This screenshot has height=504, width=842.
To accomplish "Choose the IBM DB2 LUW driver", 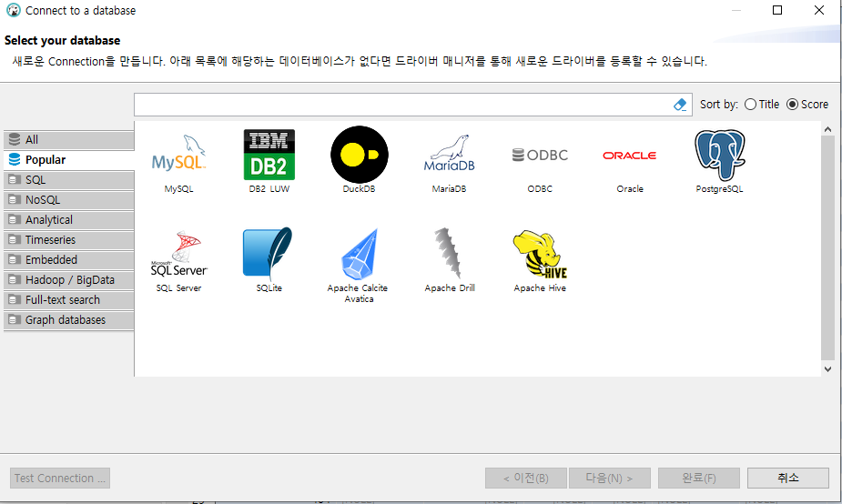I will pos(269,155).
